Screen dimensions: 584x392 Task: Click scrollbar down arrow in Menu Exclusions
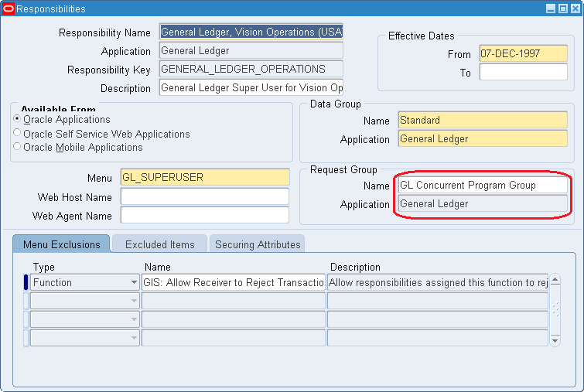pyautogui.click(x=555, y=341)
